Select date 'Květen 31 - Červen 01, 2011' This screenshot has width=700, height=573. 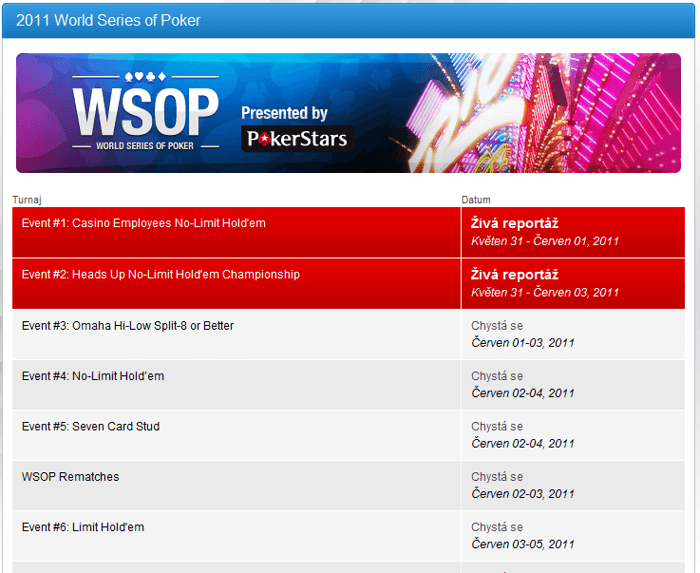pyautogui.click(x=545, y=241)
